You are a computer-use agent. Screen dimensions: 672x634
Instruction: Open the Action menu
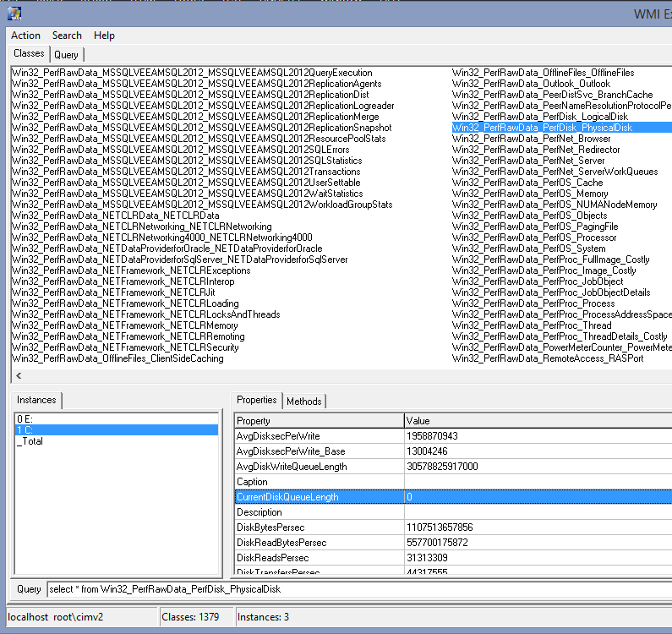tap(25, 36)
